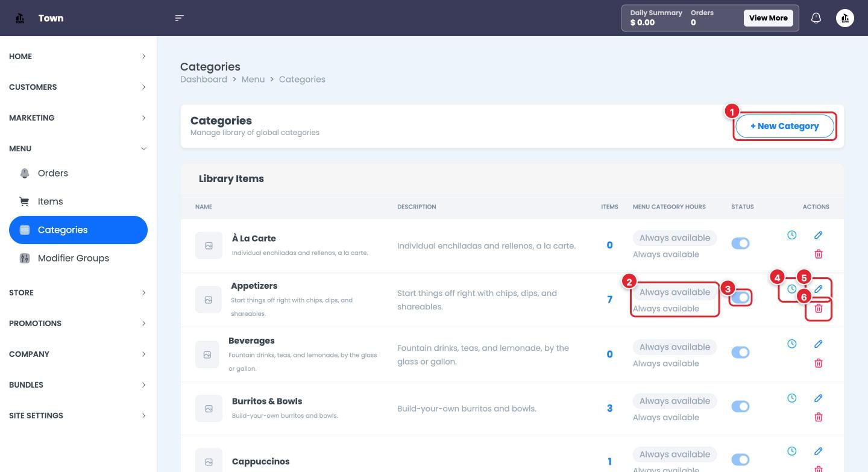This screenshot has height=472, width=868.
Task: Open hours clock for Beverages
Action: (792, 344)
